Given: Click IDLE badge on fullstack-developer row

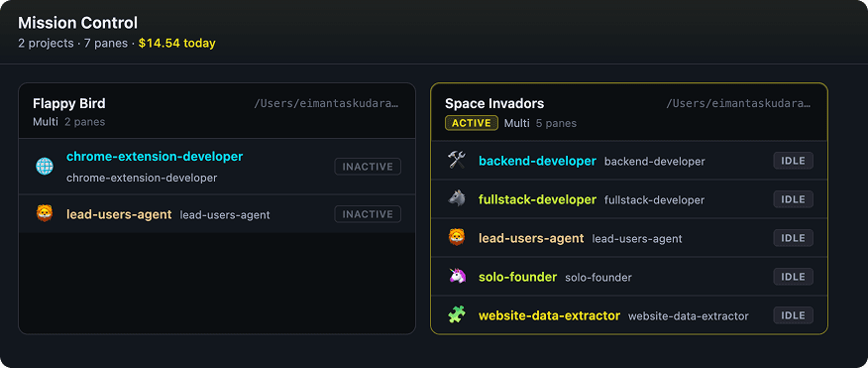Looking at the screenshot, I should tap(794, 199).
